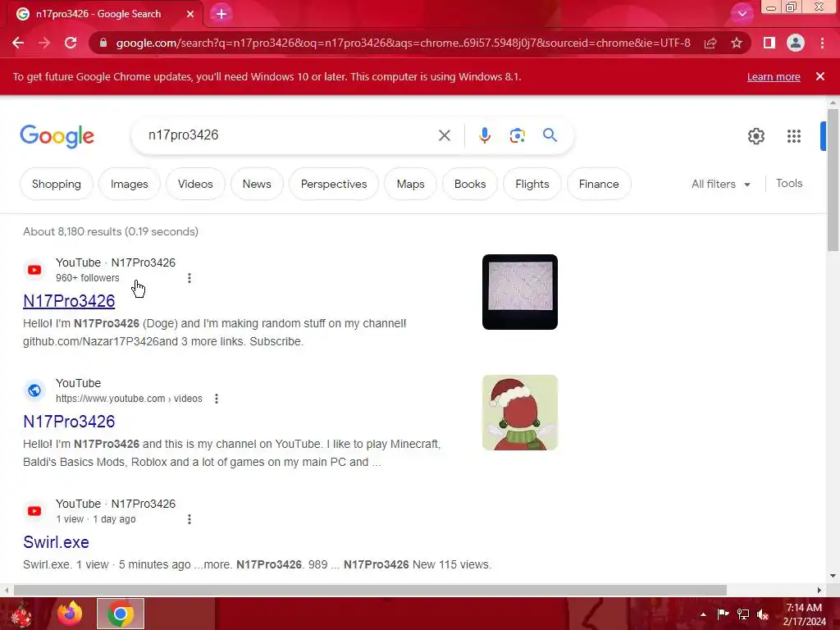Open Action Center flag icon
Viewport: 840px width, 630px height.
coord(723,614)
